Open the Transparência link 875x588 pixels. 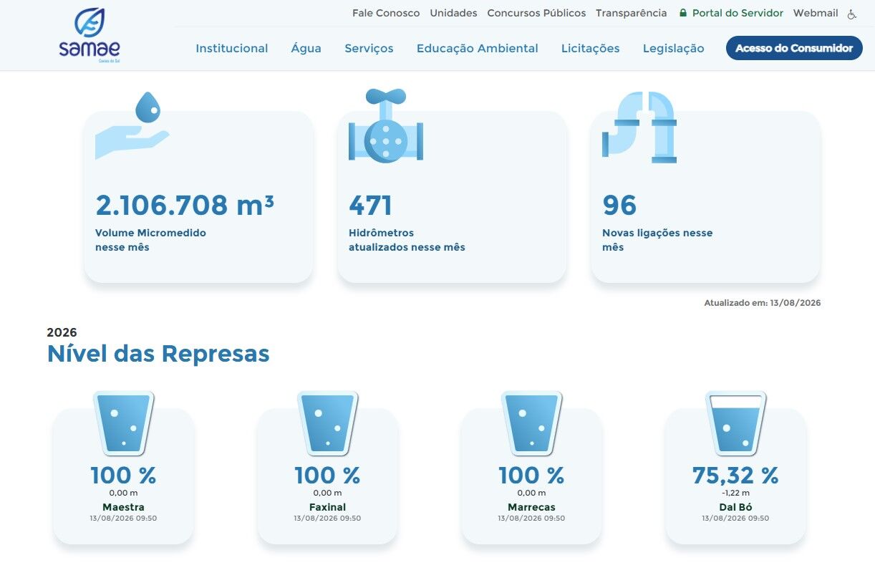(x=632, y=13)
